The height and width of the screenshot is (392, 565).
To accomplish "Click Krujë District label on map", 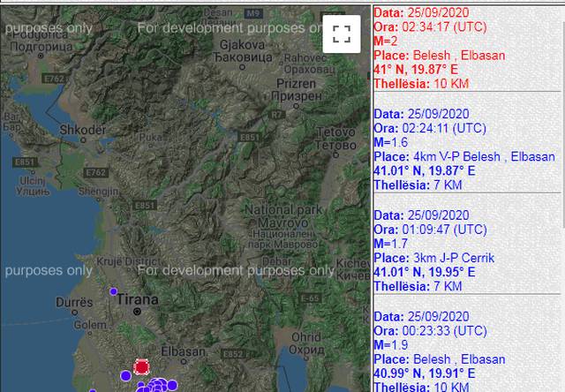I will 128,261.
